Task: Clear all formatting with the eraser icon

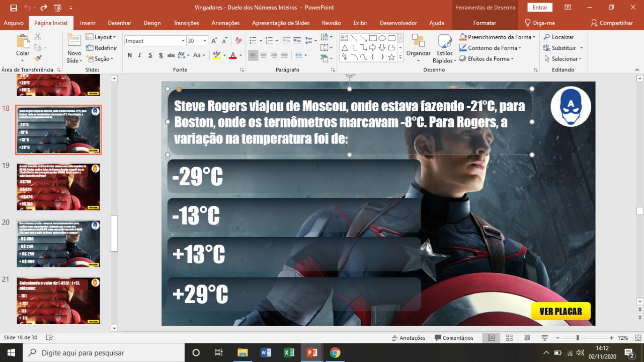Action: click(x=238, y=41)
